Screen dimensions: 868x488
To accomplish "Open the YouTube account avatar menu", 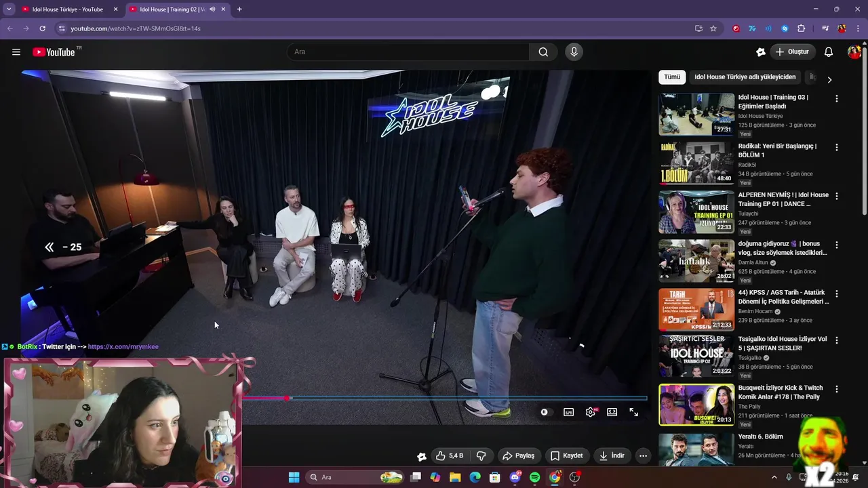I will click(854, 52).
